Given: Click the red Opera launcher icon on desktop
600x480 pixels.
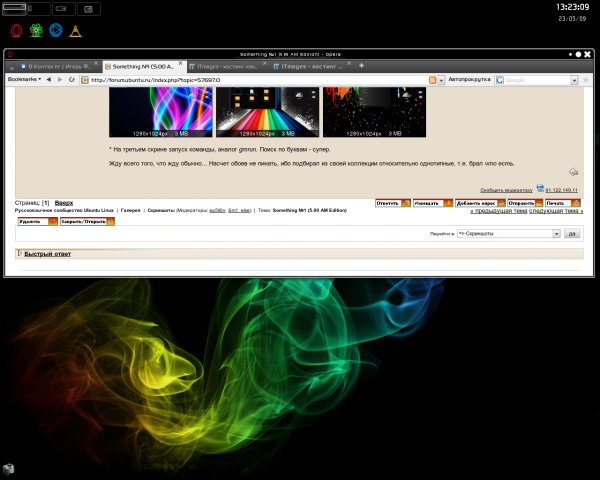Looking at the screenshot, I should pyautogui.click(x=15, y=31).
